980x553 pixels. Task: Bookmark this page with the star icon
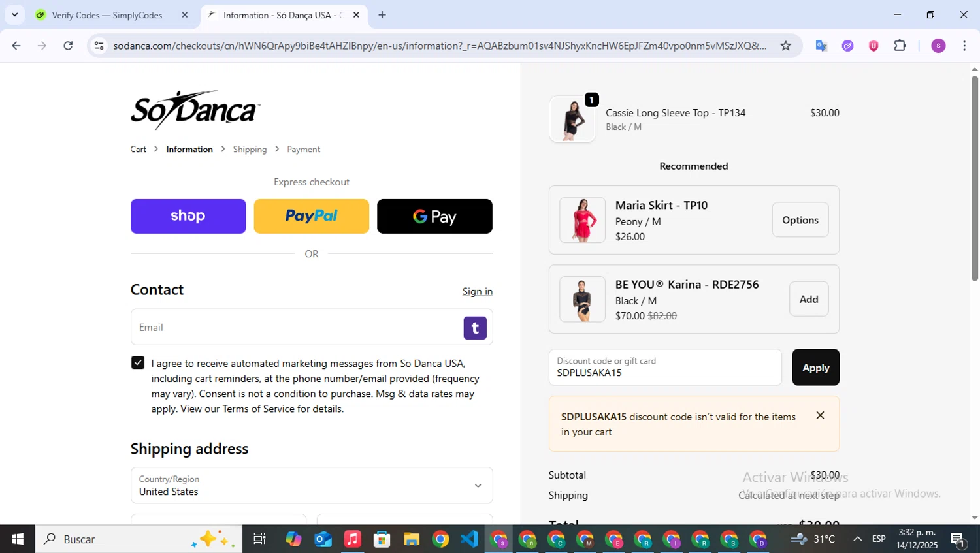(x=785, y=46)
